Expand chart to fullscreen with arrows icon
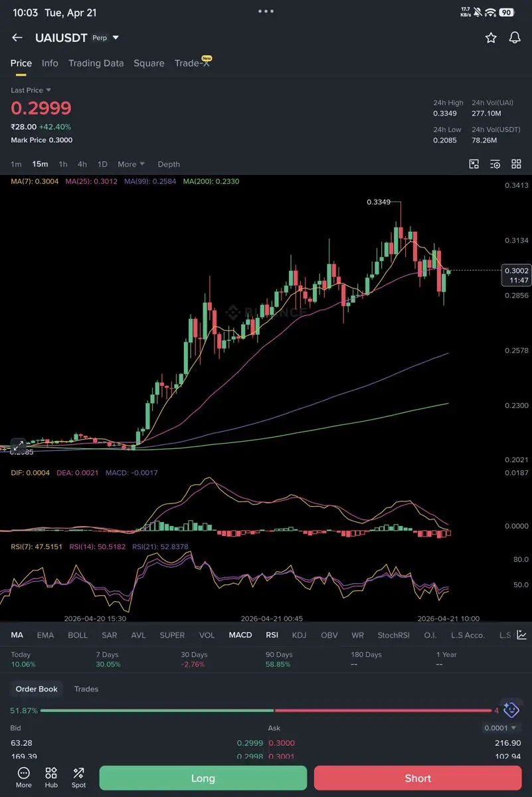 pos(18,445)
